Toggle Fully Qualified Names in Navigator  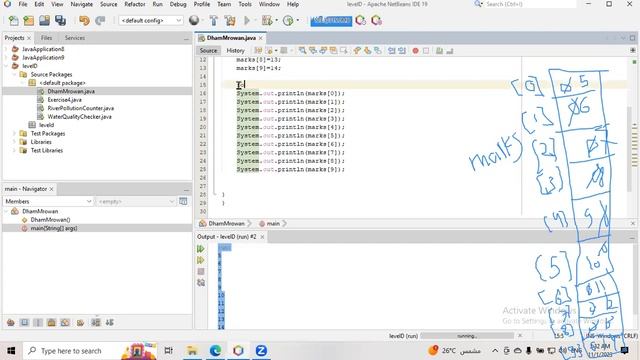click(80, 322)
